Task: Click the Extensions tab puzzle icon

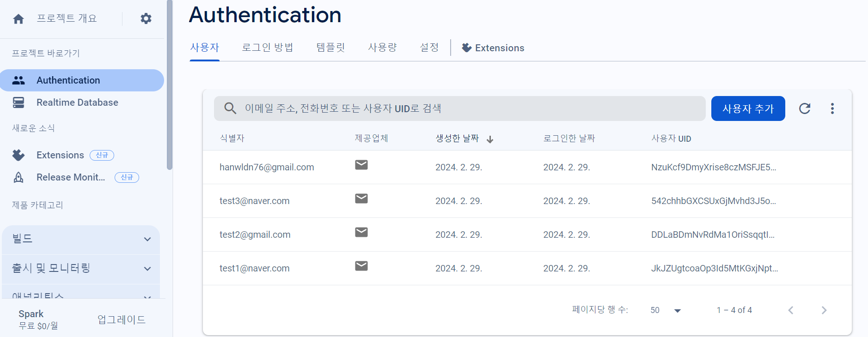Action: click(467, 48)
